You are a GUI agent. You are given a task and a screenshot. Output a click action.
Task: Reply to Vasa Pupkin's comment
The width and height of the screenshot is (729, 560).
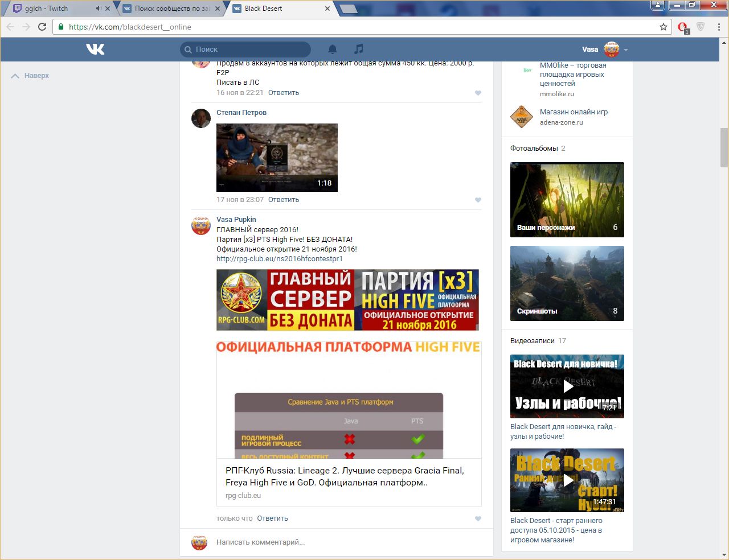point(272,518)
